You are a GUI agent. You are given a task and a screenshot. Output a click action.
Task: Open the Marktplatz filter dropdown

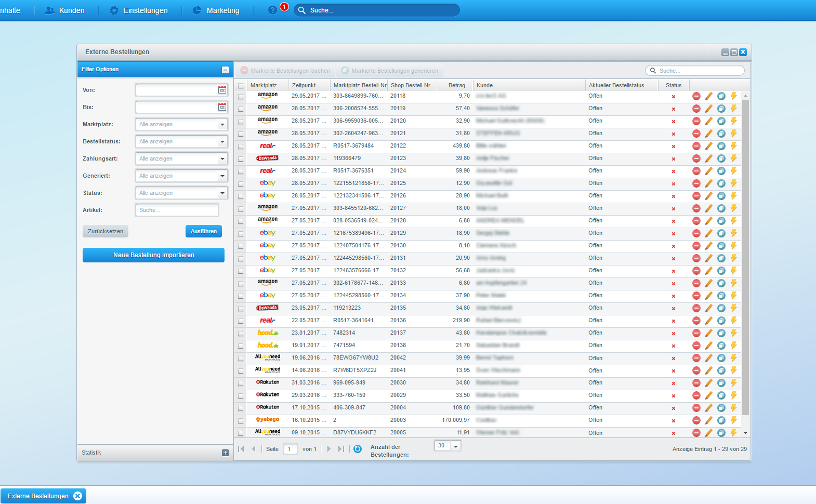click(222, 124)
